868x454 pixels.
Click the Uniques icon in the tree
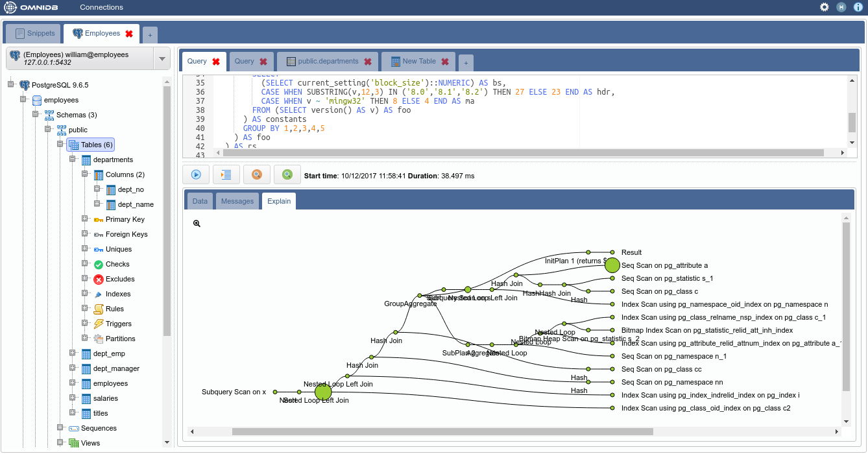[x=99, y=249]
